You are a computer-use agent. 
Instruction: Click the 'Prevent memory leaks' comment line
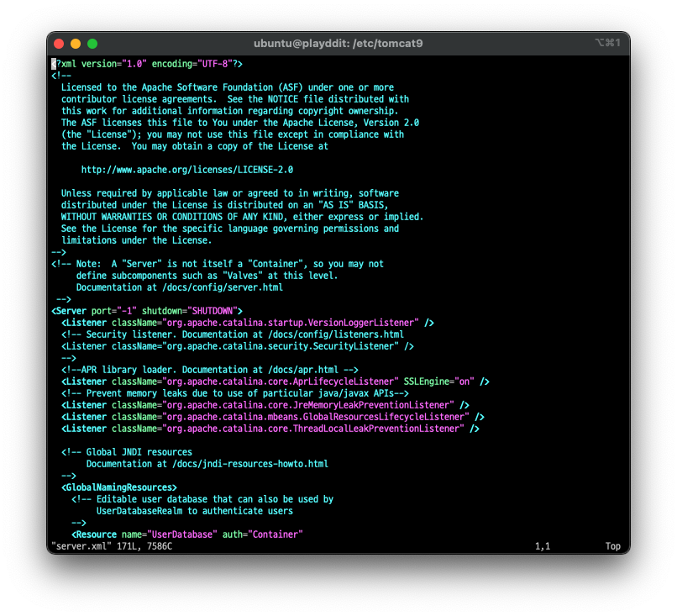click(x=235, y=393)
